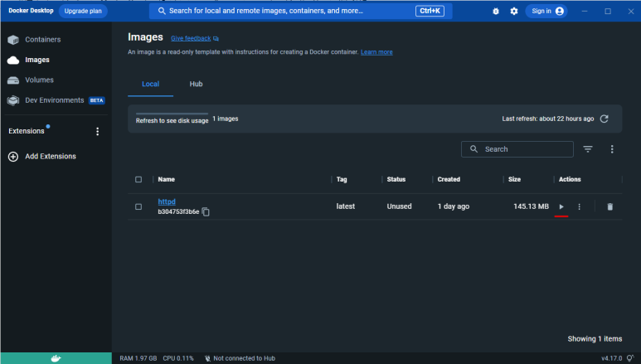The height and width of the screenshot is (364, 641).
Task: Open the Extensions section label
Action: [x=27, y=131]
